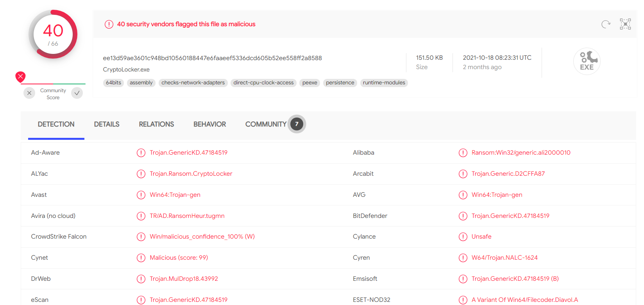Open the similar files graph icon
644x305 pixels.
tap(625, 24)
